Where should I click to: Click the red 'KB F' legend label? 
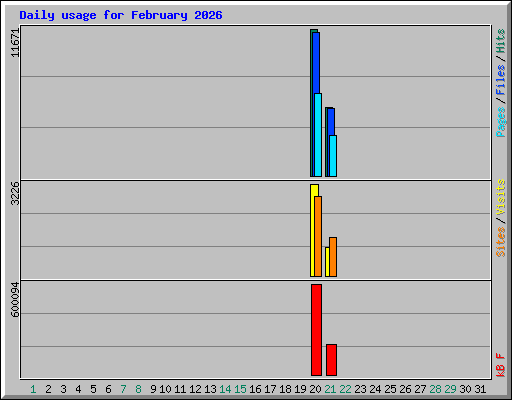click(500, 365)
